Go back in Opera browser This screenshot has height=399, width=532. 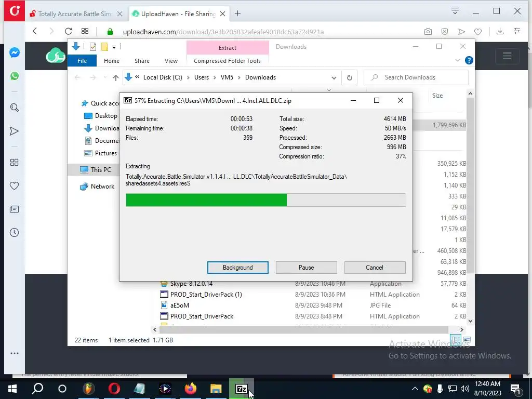pyautogui.click(x=35, y=31)
